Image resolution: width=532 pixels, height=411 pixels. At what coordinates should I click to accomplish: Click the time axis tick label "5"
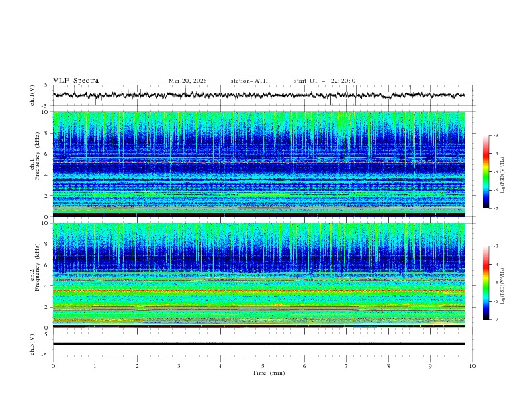click(263, 366)
